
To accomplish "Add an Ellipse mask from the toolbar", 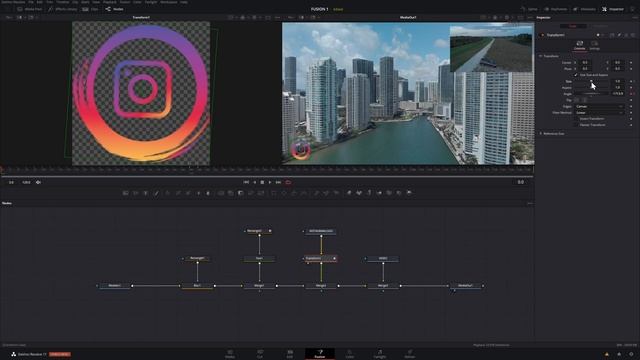I will 284,193.
